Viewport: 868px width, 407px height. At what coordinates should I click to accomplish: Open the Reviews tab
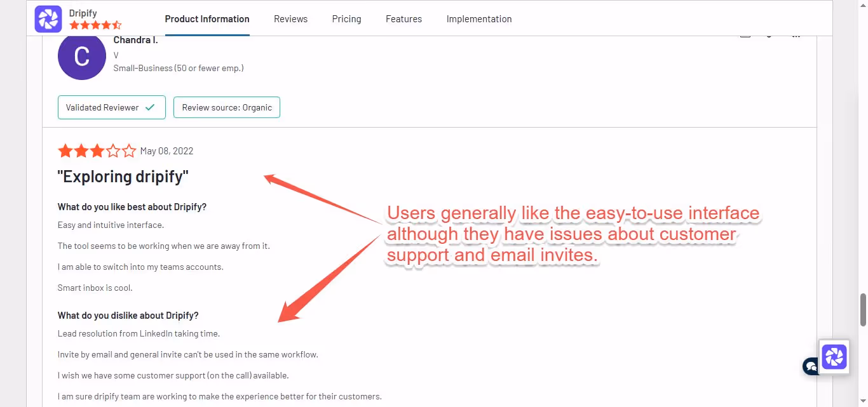tap(291, 19)
